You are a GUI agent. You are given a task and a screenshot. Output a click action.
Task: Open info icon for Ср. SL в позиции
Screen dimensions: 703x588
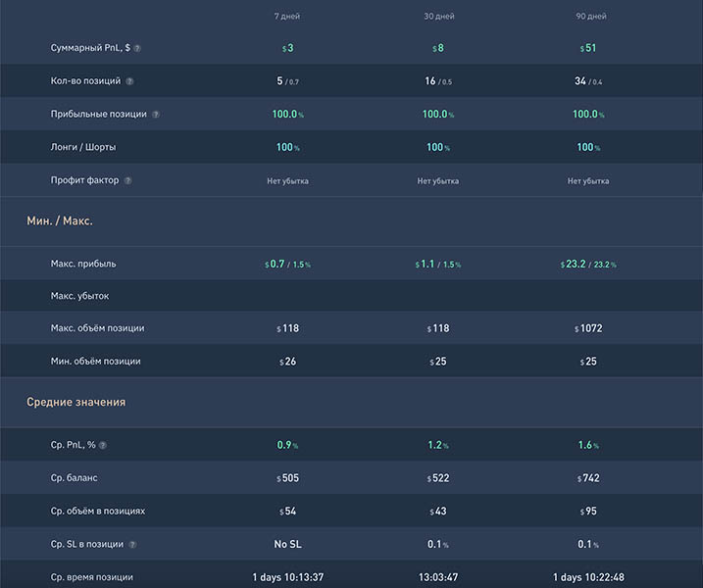point(132,544)
